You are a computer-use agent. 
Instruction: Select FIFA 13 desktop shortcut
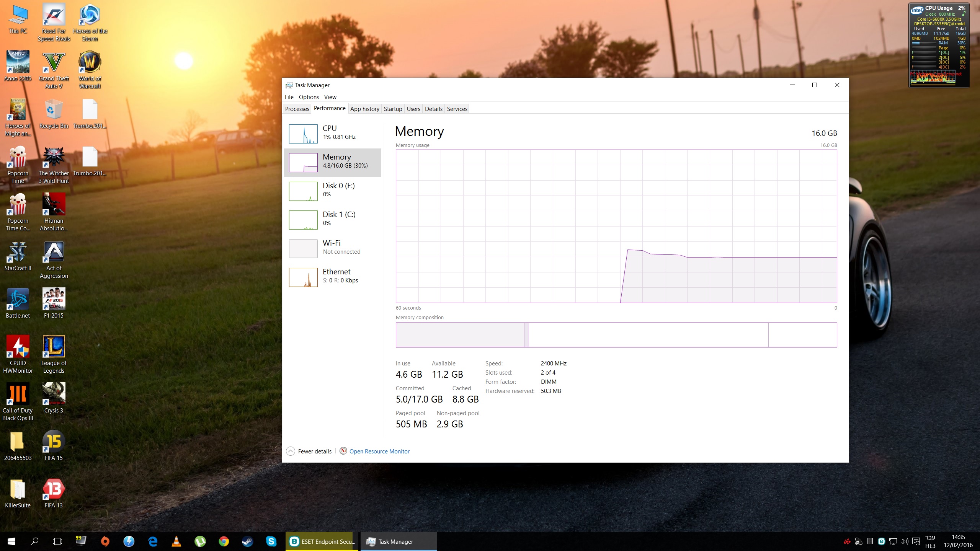[x=54, y=494]
